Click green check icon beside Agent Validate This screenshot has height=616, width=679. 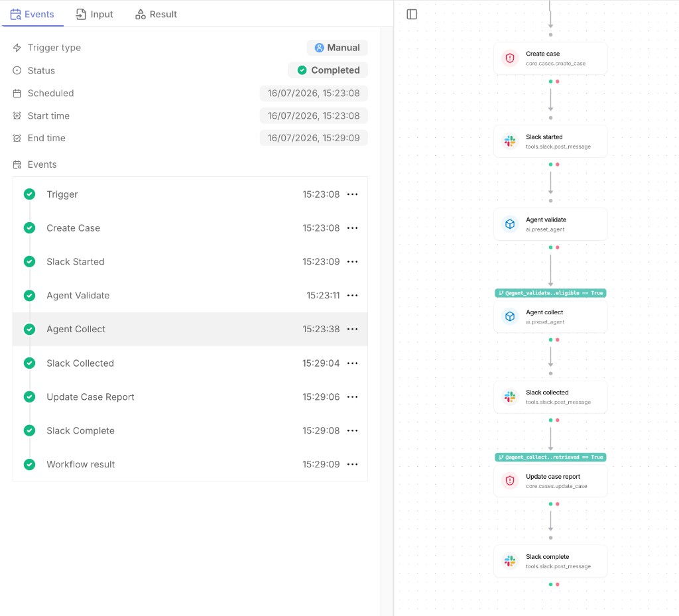tap(29, 295)
